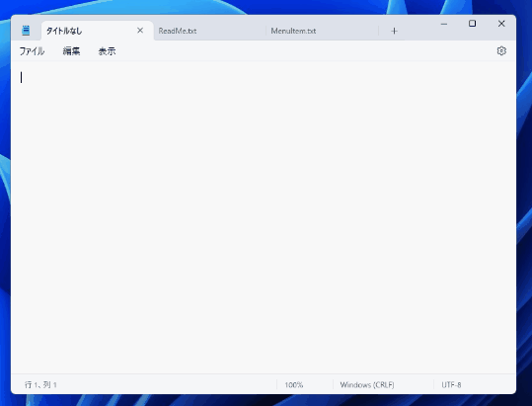Image resolution: width=532 pixels, height=406 pixels.
Task: Minimize the Notepad window
Action: point(444,24)
